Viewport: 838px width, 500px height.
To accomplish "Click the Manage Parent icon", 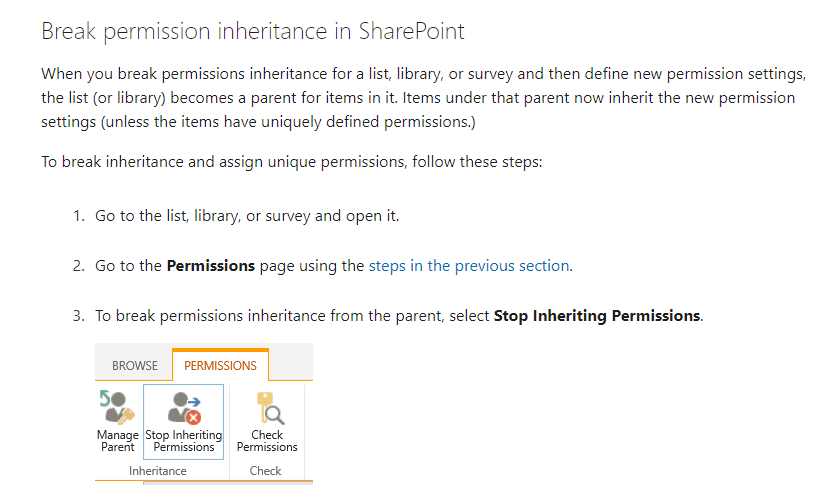I will click(117, 408).
